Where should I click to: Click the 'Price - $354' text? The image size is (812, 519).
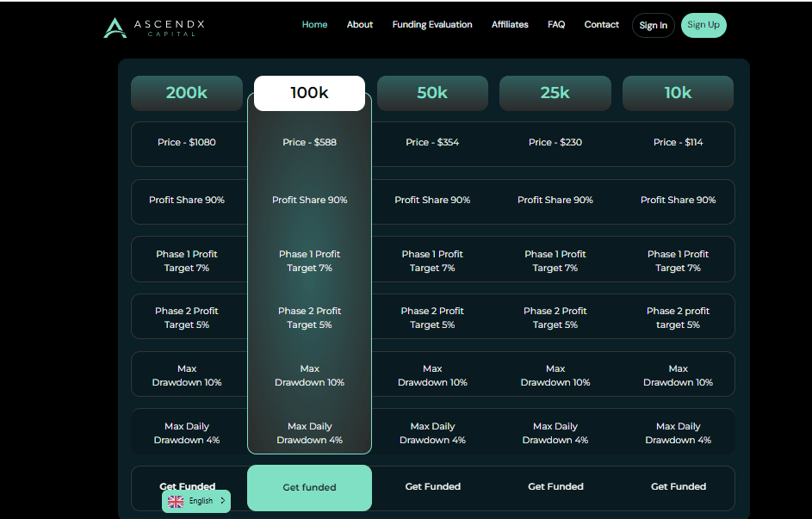tap(432, 142)
